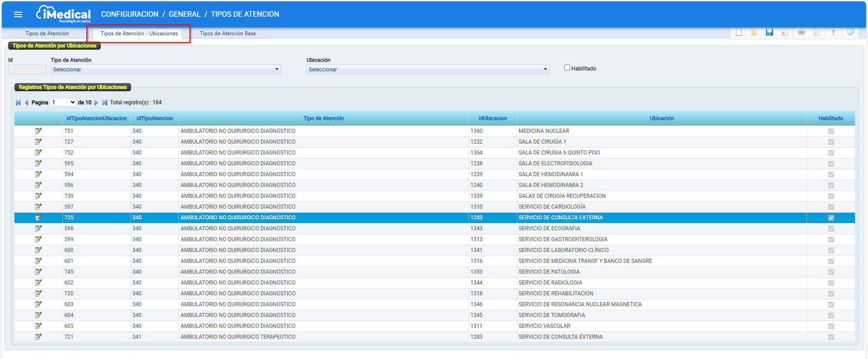Click the new blank document icon

coord(739,33)
